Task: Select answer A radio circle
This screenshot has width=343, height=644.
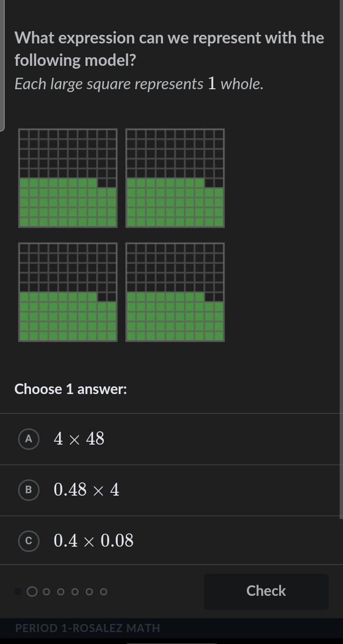Action: click(28, 439)
